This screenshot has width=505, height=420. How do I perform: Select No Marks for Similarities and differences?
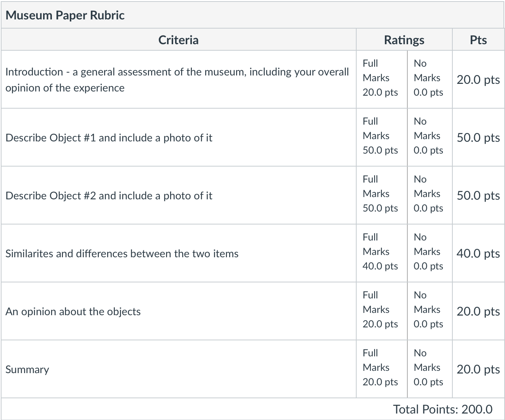(x=429, y=252)
